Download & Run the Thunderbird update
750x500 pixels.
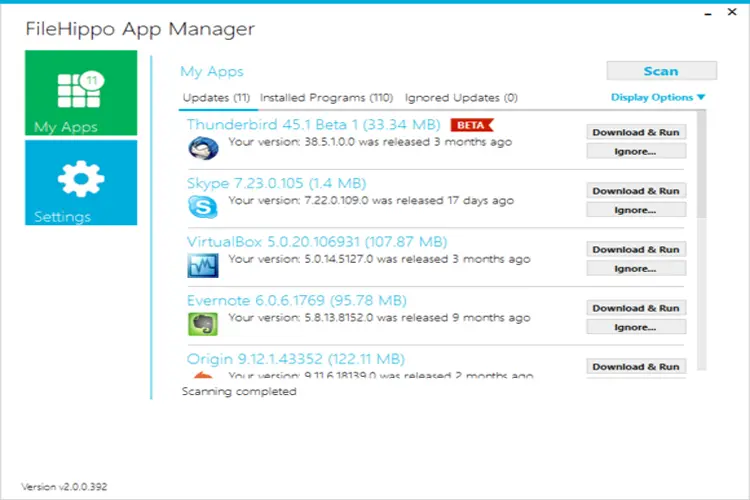point(636,132)
